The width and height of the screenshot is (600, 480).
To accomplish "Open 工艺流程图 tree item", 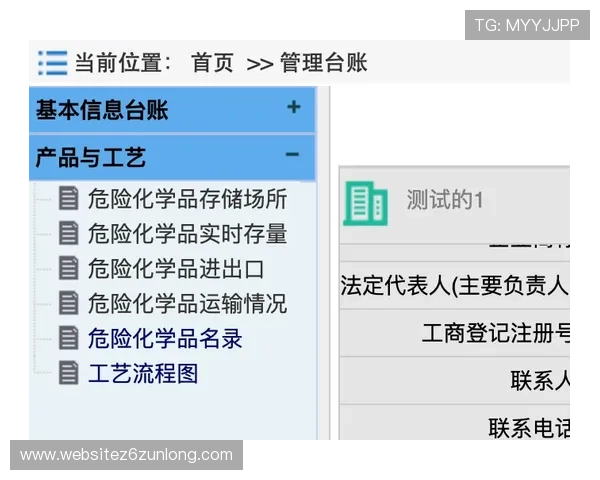I will 143,374.
